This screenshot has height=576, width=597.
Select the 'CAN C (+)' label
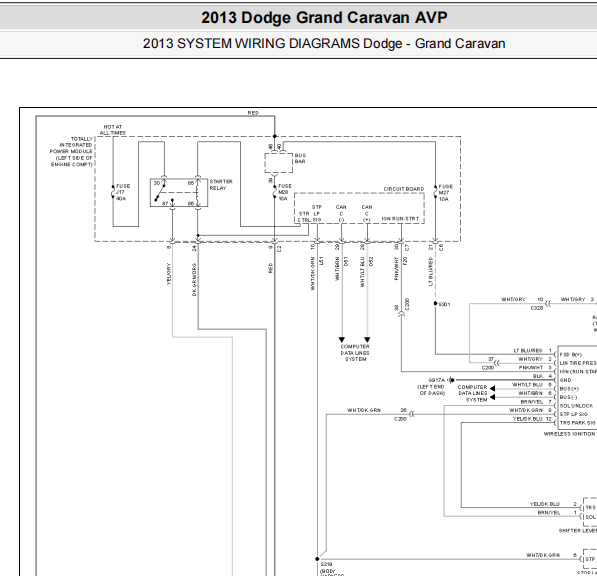coord(367,214)
